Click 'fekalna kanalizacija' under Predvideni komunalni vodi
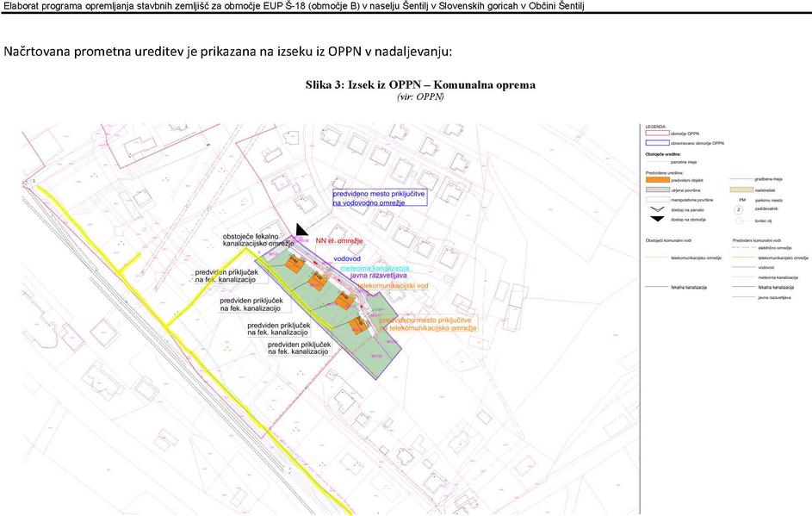This screenshot has height=516, width=812. click(x=776, y=287)
